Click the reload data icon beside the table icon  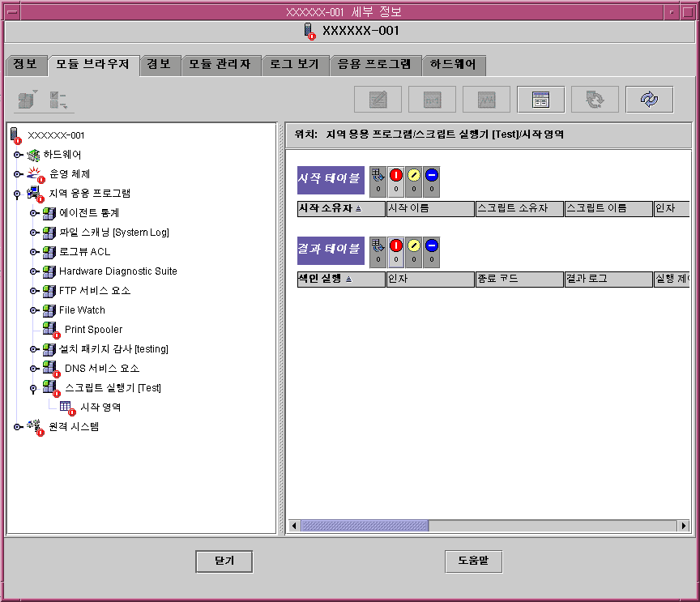(x=595, y=99)
